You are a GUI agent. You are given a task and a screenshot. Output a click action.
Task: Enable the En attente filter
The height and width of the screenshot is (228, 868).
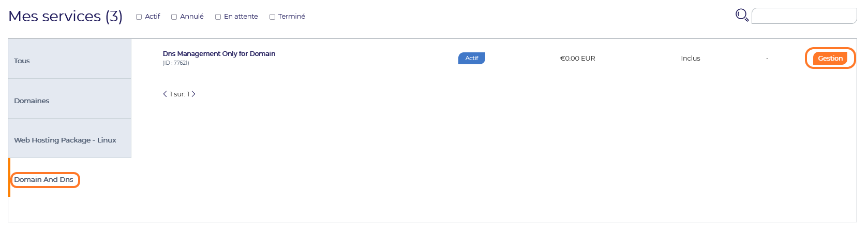[218, 17]
